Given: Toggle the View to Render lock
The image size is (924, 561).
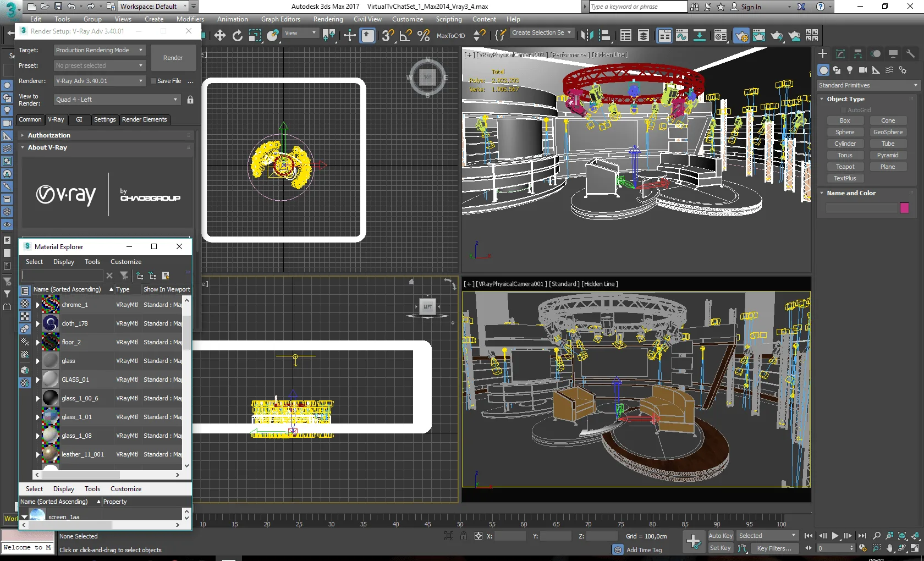Looking at the screenshot, I should [190, 100].
